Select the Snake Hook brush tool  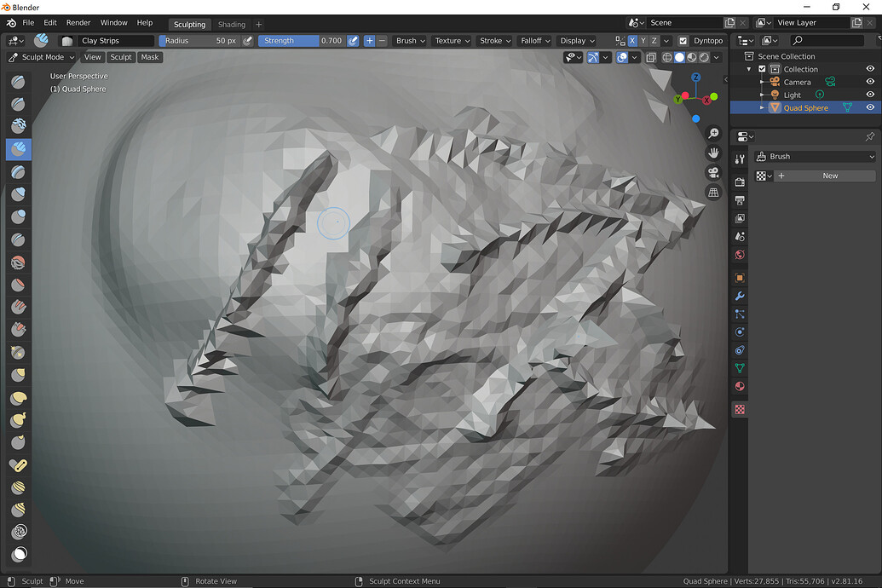[x=18, y=420]
